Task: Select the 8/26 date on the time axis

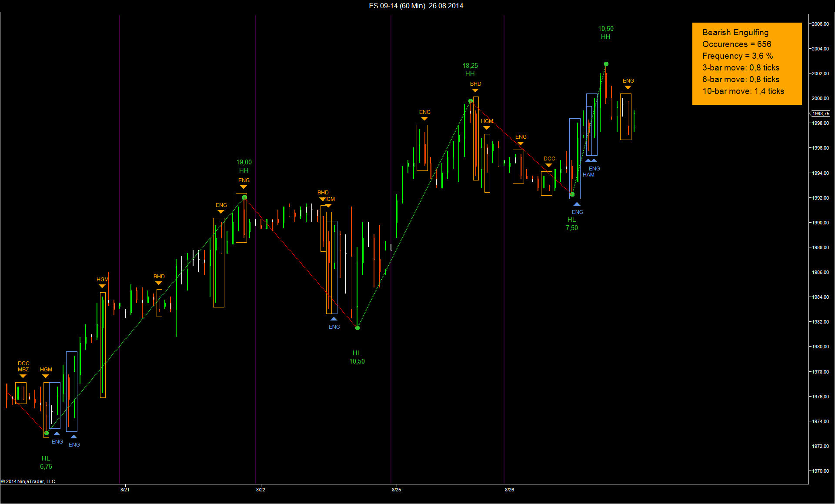Action: [x=509, y=490]
